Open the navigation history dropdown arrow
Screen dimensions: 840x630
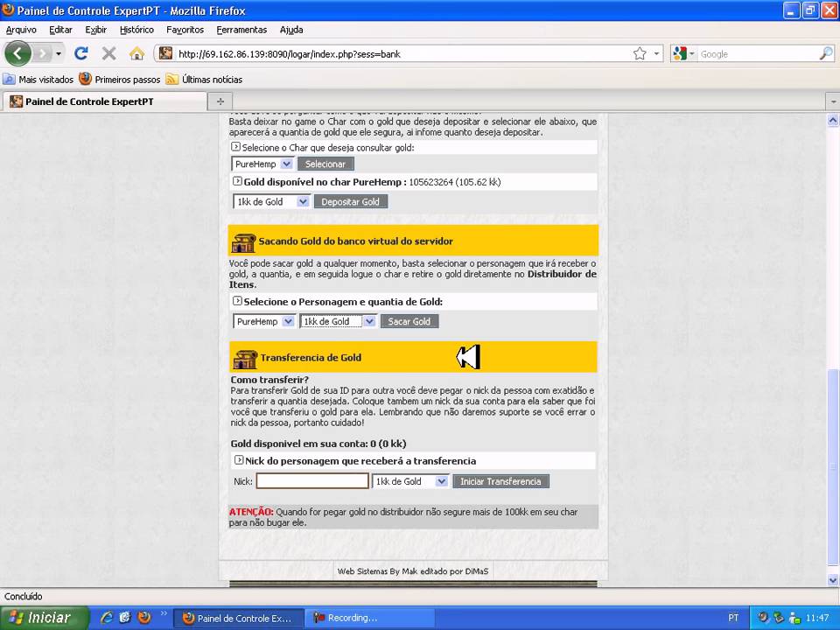click(x=59, y=53)
